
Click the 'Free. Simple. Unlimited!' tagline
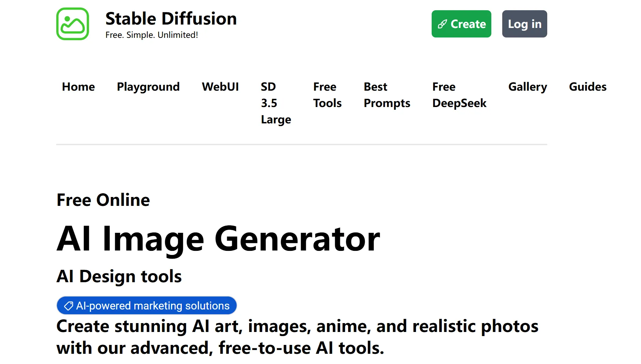point(152,35)
